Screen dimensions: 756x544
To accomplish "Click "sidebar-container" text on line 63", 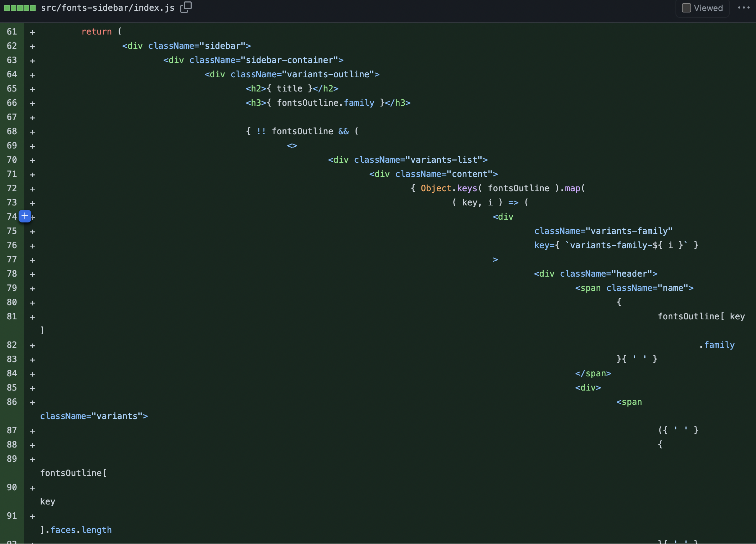I will pos(292,60).
